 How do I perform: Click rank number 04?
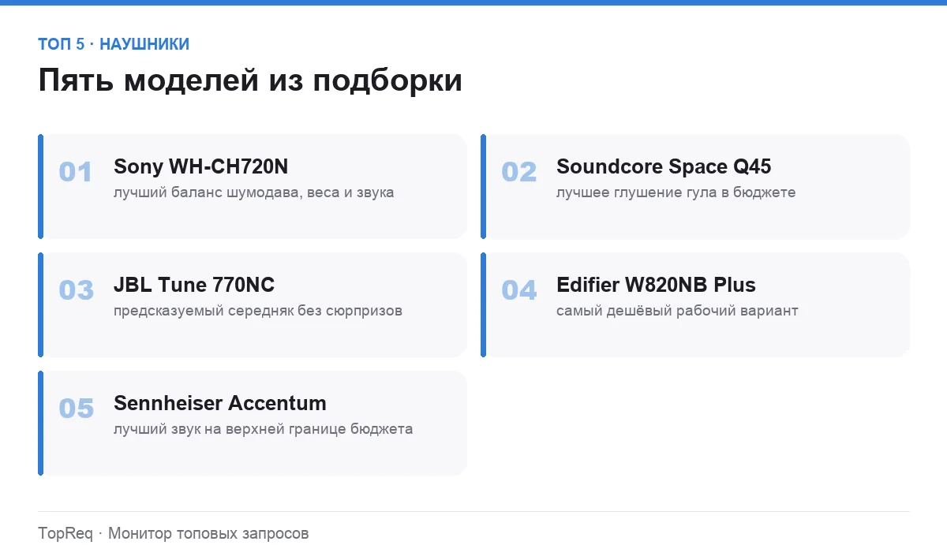(x=519, y=290)
